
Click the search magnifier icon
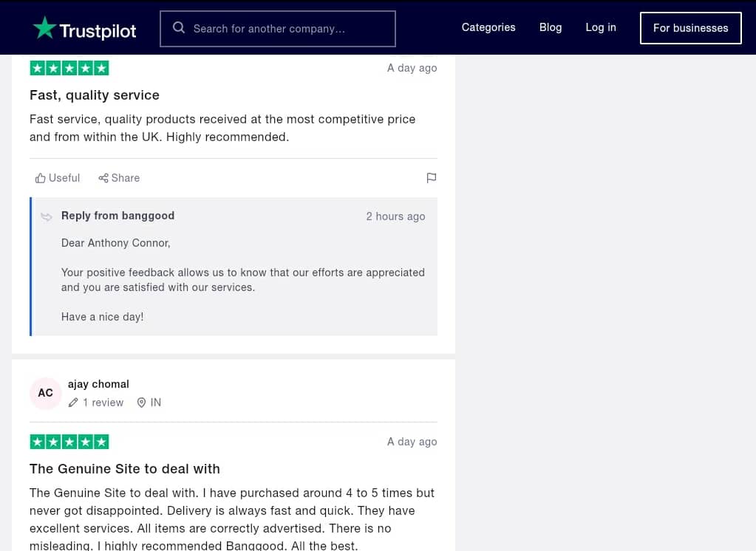179,28
